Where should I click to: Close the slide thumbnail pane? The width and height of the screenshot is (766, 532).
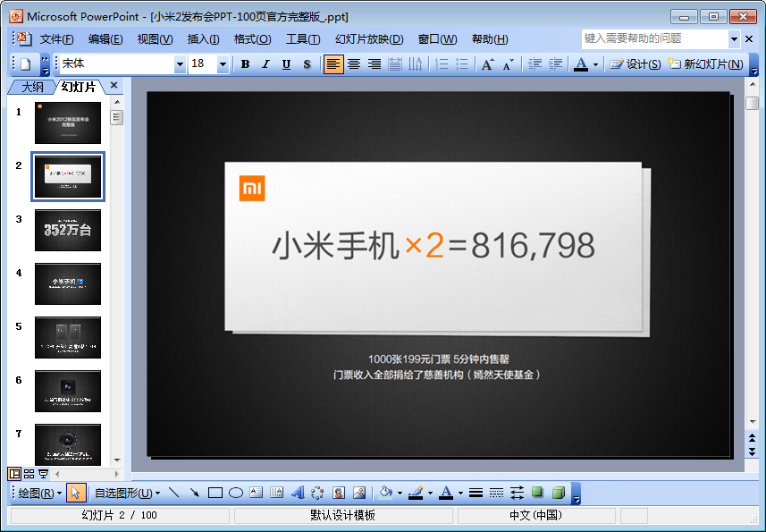pos(114,86)
